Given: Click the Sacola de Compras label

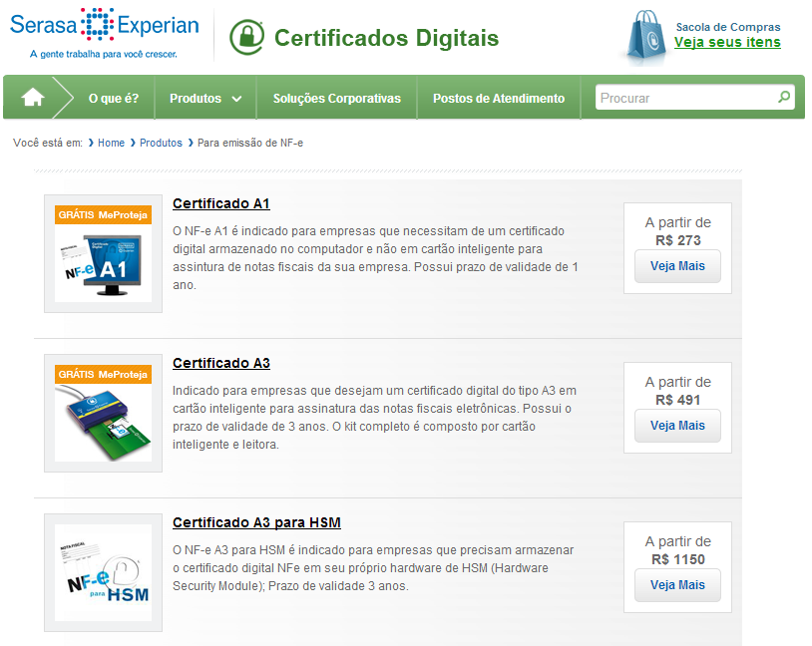Looking at the screenshot, I should pyautogui.click(x=728, y=27).
